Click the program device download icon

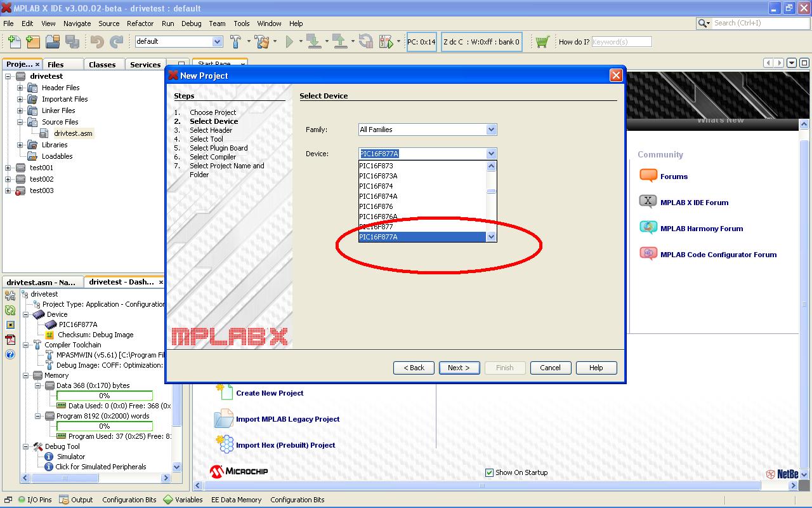[x=313, y=42]
